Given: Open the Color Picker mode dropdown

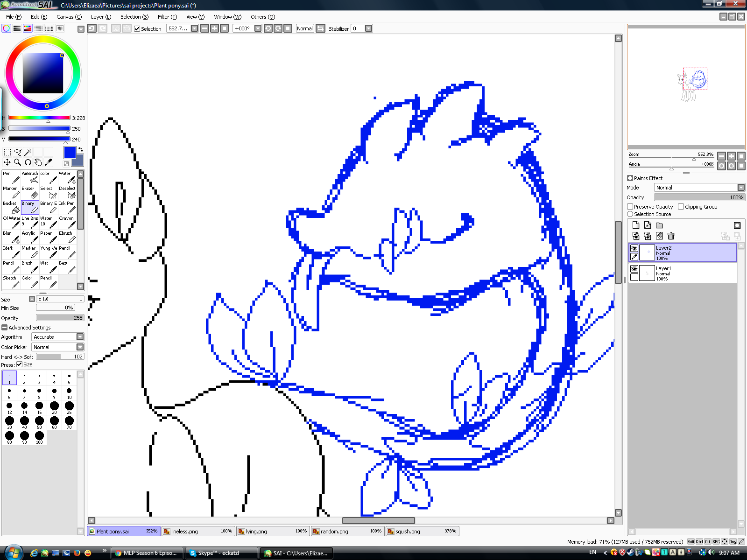Looking at the screenshot, I should (80, 347).
